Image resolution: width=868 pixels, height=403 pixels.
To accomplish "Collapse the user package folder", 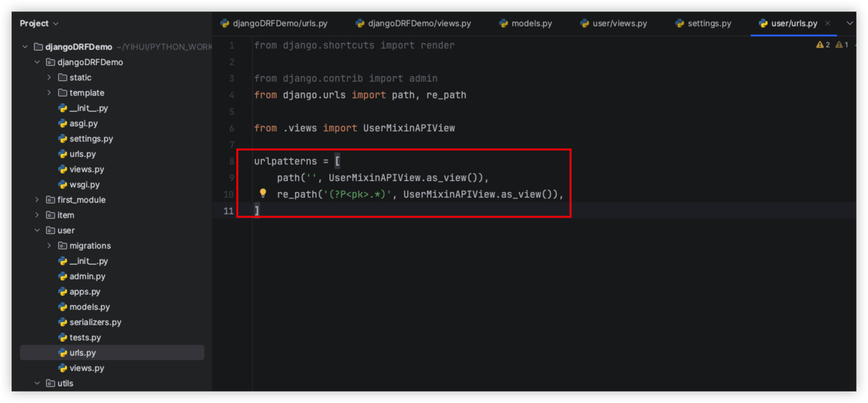I will point(37,231).
